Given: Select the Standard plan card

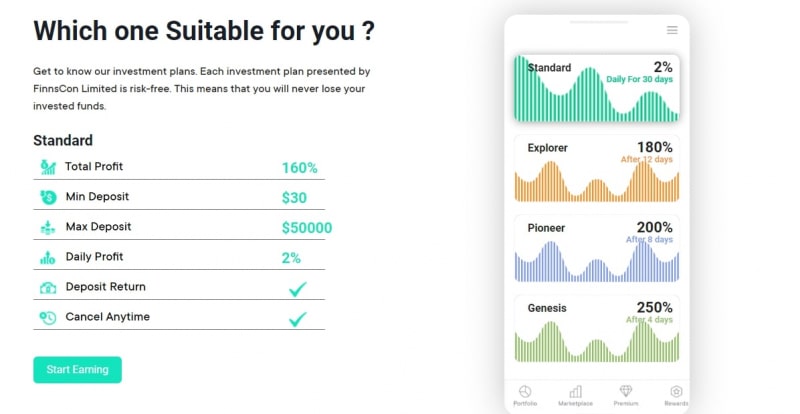Looking at the screenshot, I should (x=597, y=88).
